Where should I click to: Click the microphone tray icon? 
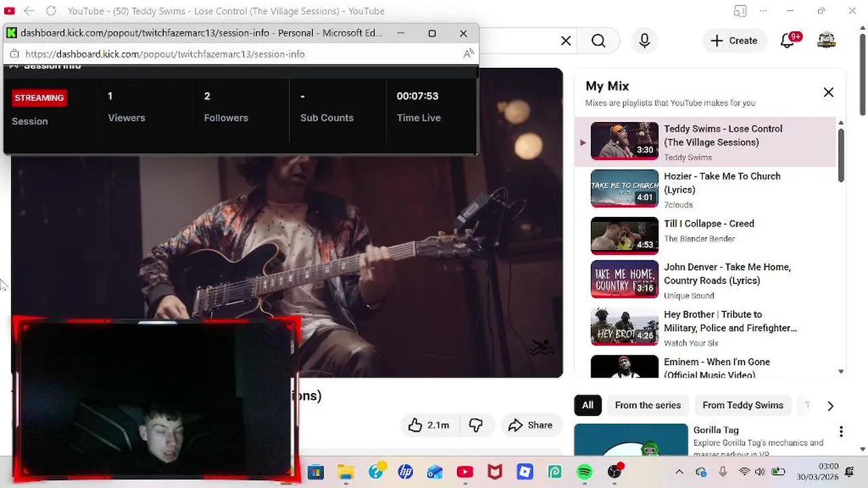click(x=723, y=472)
